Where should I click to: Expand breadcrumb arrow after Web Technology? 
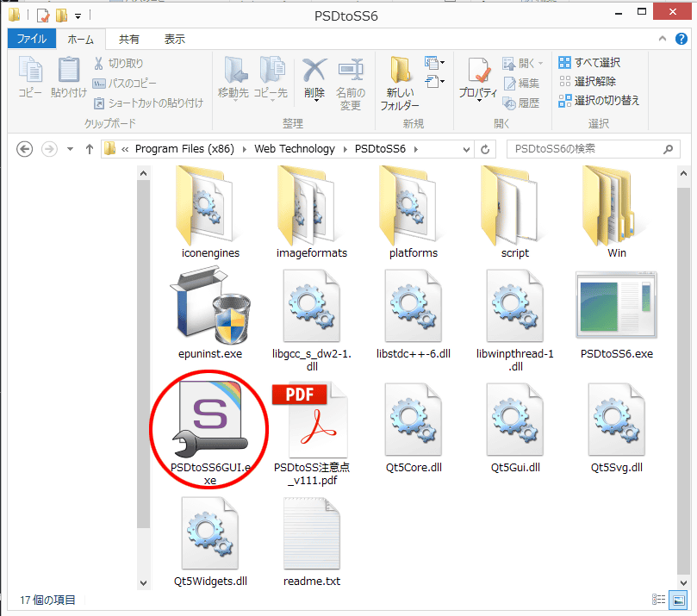[345, 149]
